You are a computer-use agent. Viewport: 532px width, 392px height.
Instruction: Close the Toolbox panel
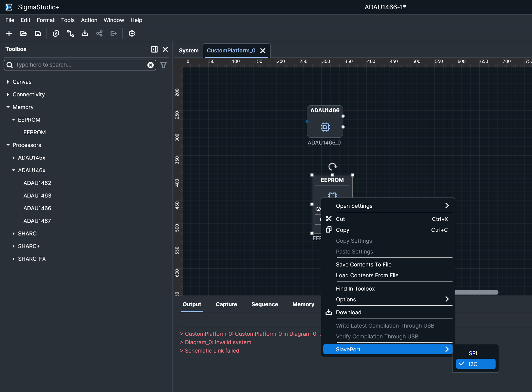point(165,49)
